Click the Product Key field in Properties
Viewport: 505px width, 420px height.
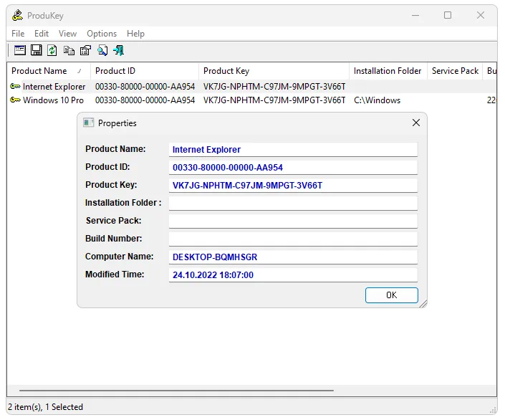point(293,186)
